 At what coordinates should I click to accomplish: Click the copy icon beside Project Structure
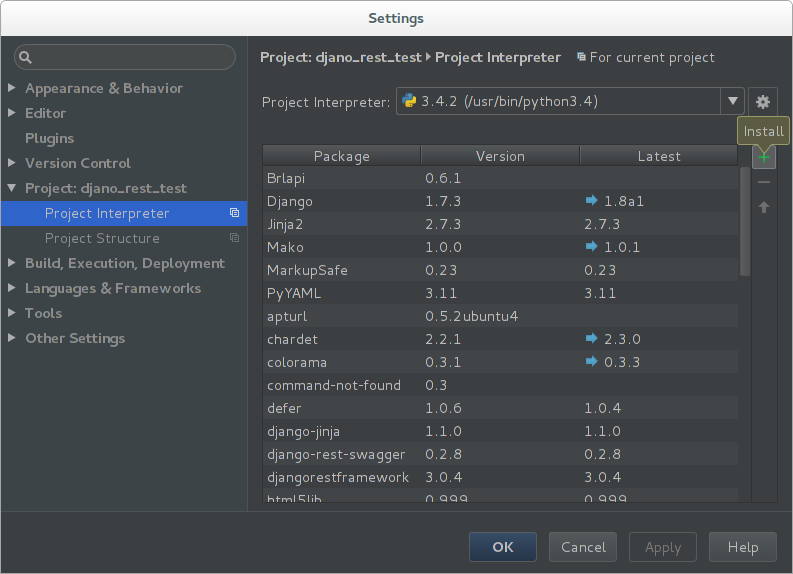(x=234, y=238)
